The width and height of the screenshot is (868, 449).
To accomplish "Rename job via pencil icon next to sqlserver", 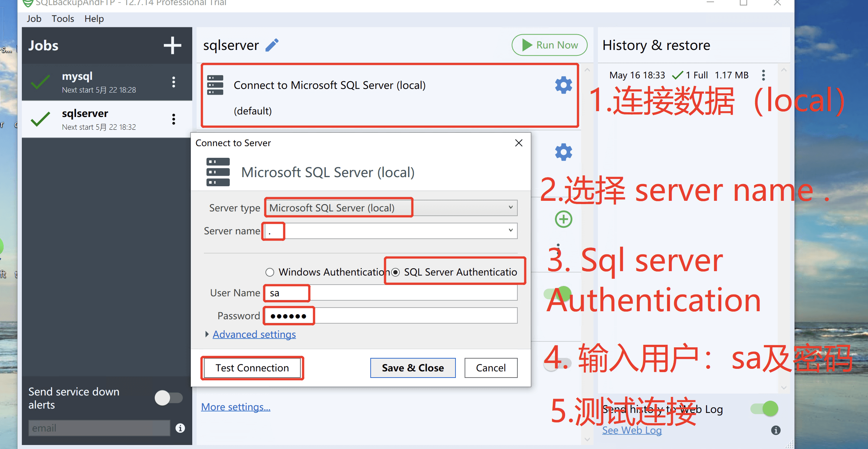I will [x=272, y=45].
